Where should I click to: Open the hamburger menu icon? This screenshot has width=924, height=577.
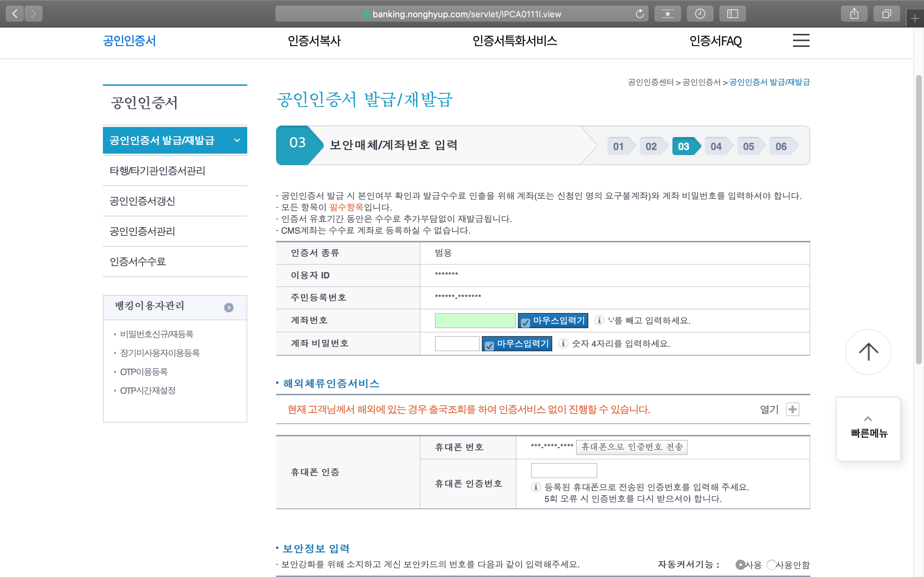point(801,40)
